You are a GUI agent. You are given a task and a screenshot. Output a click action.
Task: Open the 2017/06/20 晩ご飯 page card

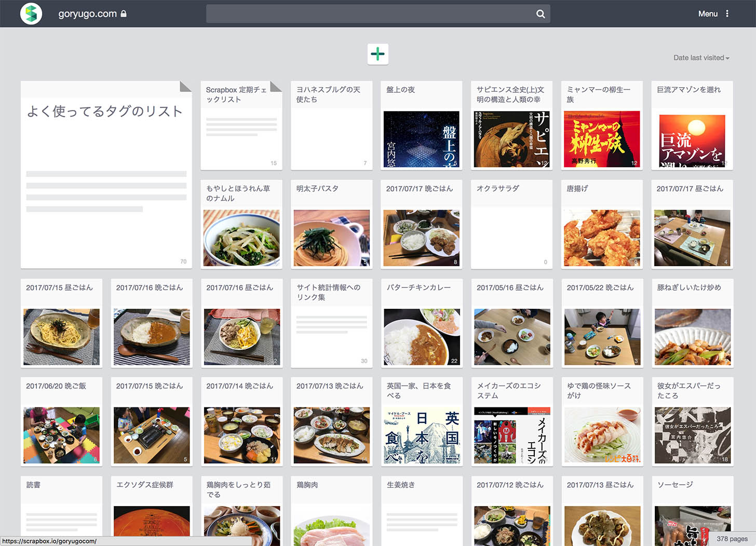pyautogui.click(x=61, y=421)
